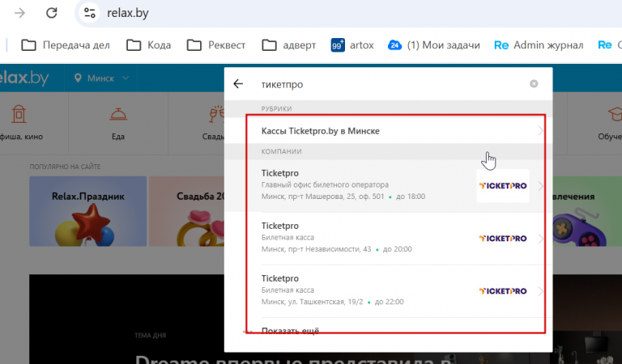This screenshot has width=622, height=364.
Task: Click the browser forward arrow
Action: pyautogui.click(x=19, y=13)
